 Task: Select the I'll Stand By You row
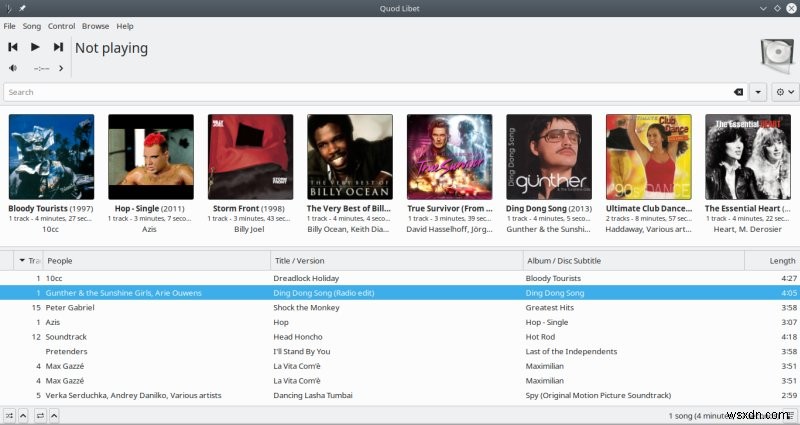point(400,352)
